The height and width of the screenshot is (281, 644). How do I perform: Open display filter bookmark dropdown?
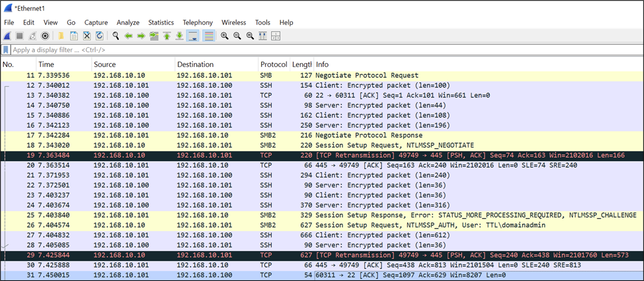pyautogui.click(x=6, y=50)
